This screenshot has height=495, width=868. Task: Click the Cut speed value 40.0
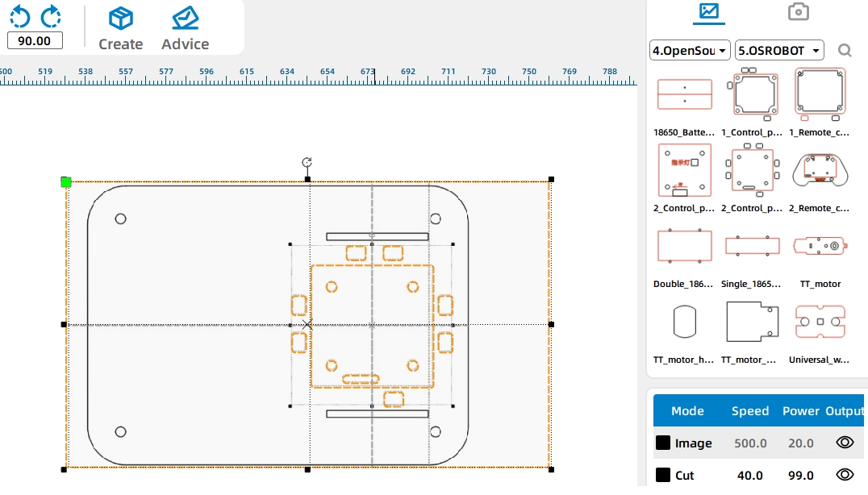pyautogui.click(x=749, y=475)
